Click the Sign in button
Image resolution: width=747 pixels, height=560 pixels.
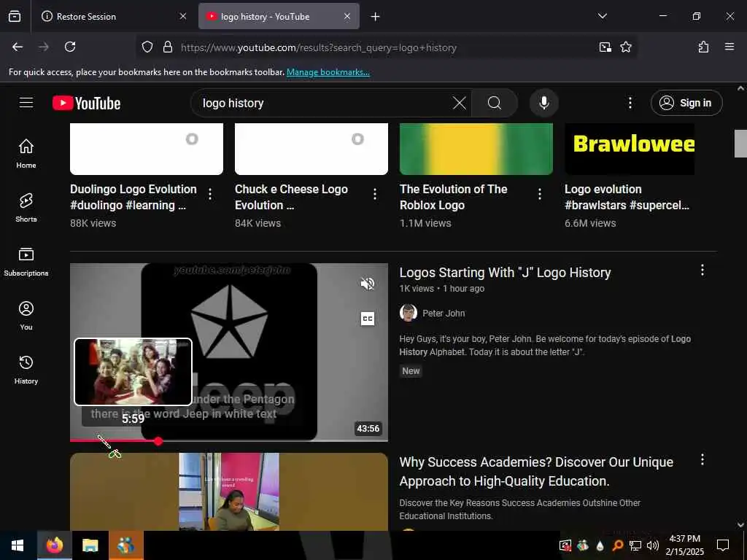point(686,103)
